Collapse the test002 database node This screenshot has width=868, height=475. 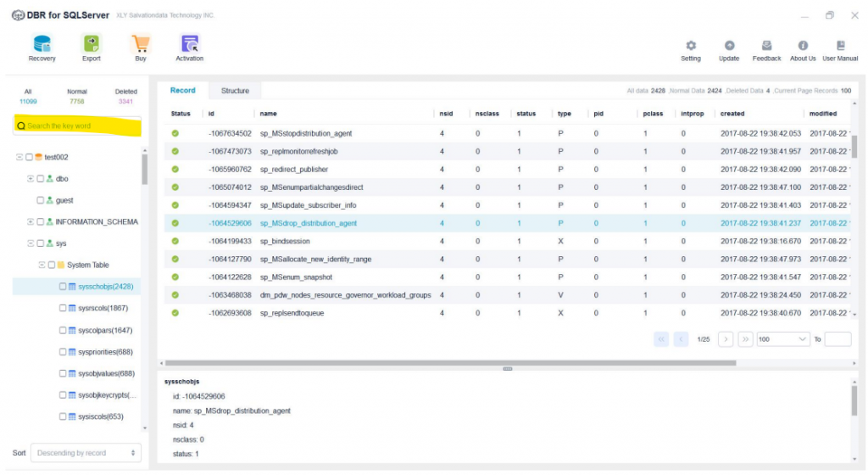[19, 157]
